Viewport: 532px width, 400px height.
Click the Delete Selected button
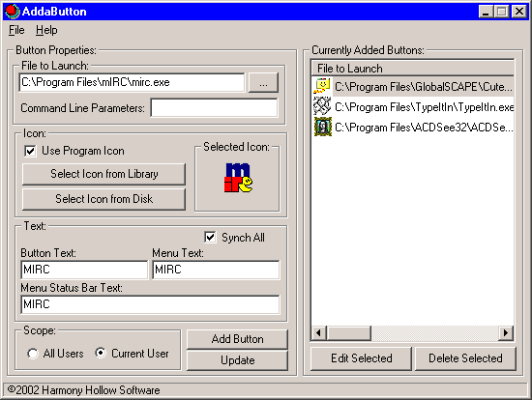[465, 358]
